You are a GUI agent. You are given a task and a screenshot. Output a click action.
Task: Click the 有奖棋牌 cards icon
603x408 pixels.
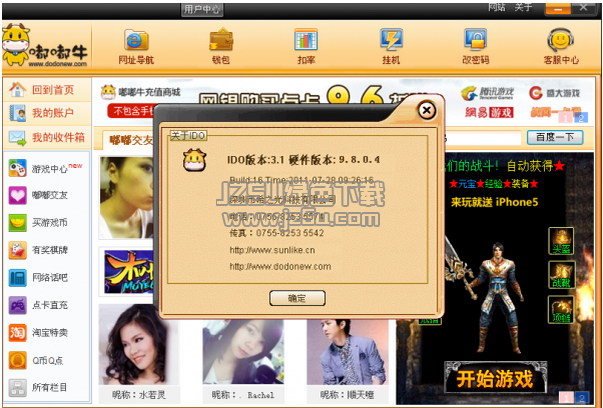click(18, 250)
